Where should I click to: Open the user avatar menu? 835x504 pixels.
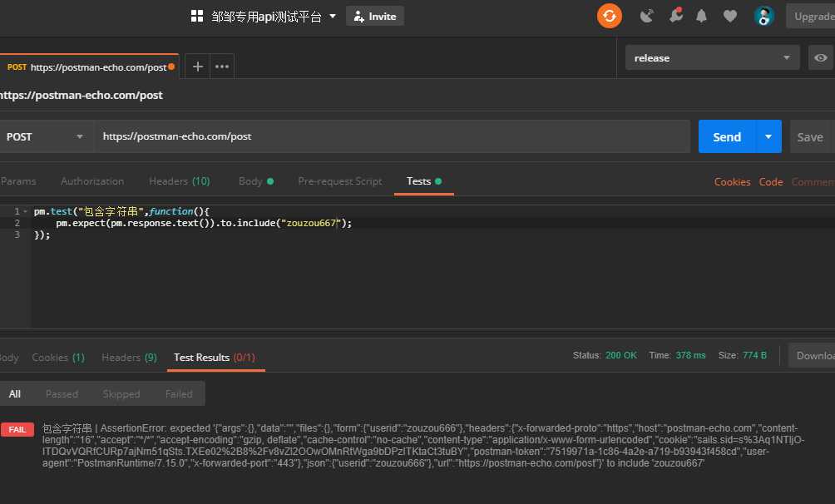(763, 17)
